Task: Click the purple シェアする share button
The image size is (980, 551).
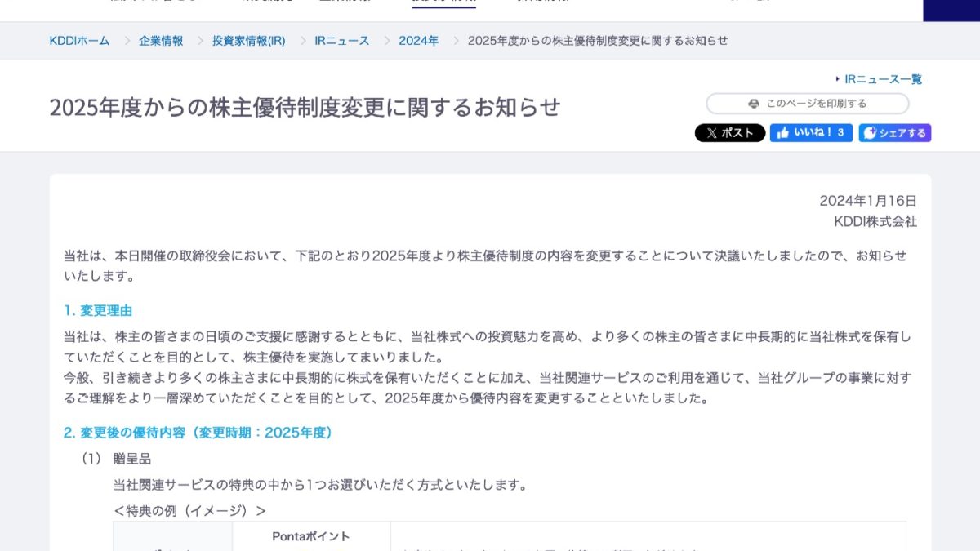Action: click(896, 132)
